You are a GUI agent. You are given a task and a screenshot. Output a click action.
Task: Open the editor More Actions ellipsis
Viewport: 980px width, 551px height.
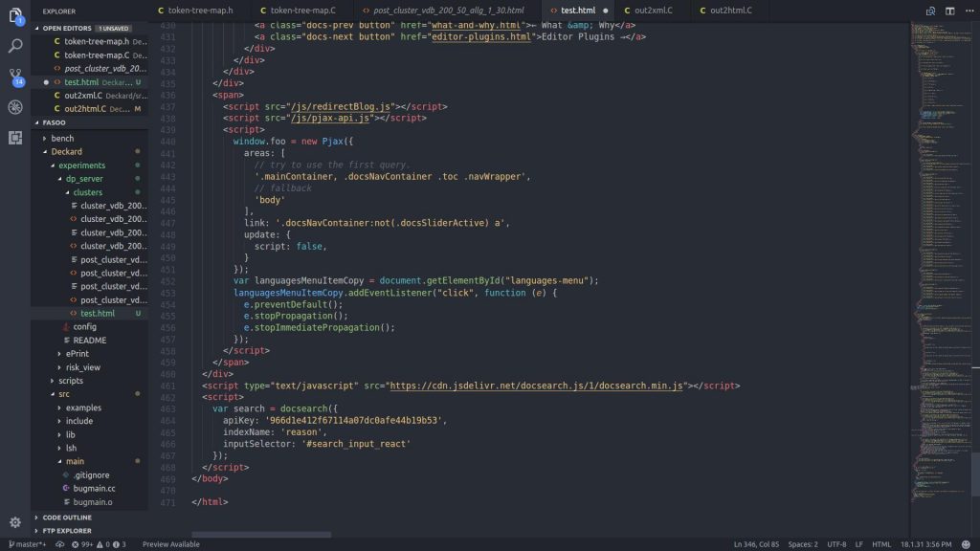[x=969, y=11]
